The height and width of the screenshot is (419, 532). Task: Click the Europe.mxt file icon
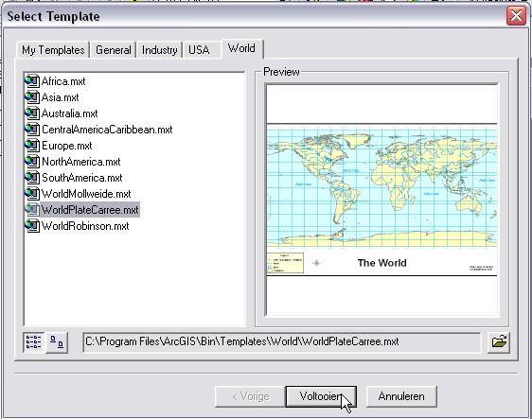[32, 146]
